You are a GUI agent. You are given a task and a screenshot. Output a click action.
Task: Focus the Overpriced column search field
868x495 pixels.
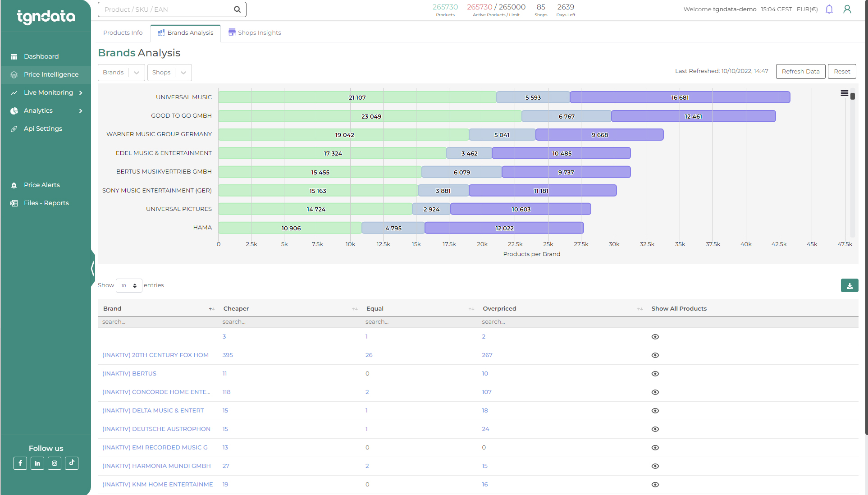[561, 322]
